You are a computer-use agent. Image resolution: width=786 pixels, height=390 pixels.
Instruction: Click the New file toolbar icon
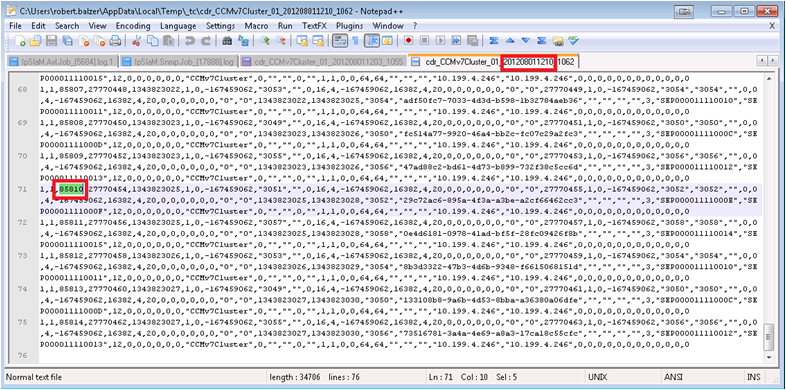pyautogui.click(x=20, y=41)
